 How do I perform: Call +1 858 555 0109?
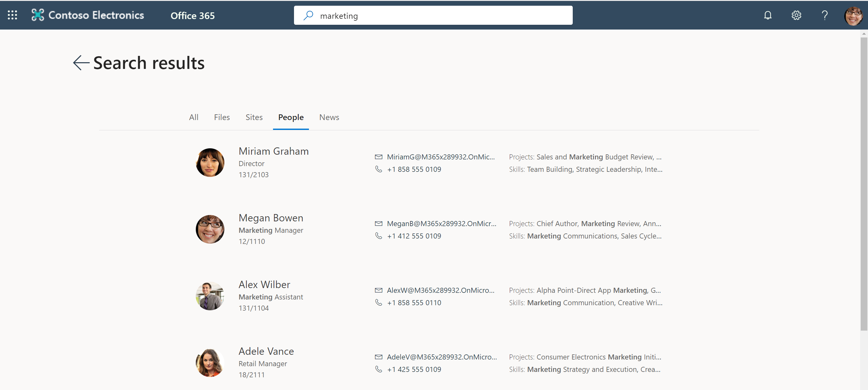coord(414,169)
